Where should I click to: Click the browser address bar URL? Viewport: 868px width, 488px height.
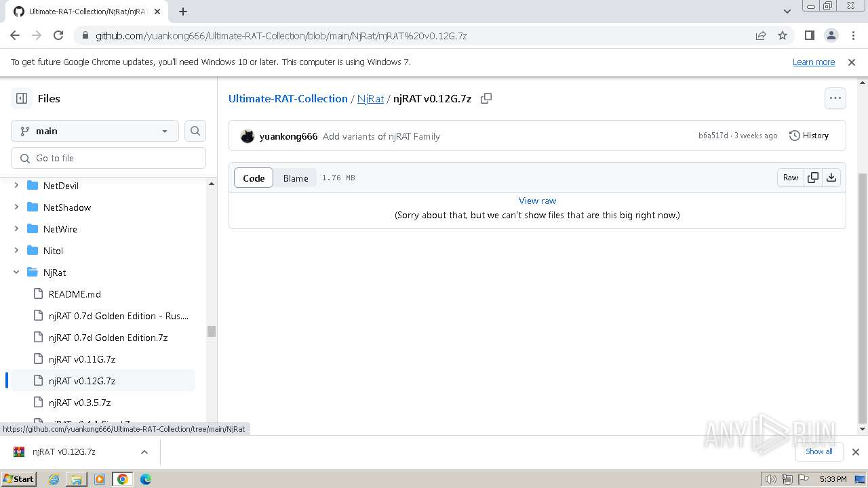pyautogui.click(x=281, y=35)
